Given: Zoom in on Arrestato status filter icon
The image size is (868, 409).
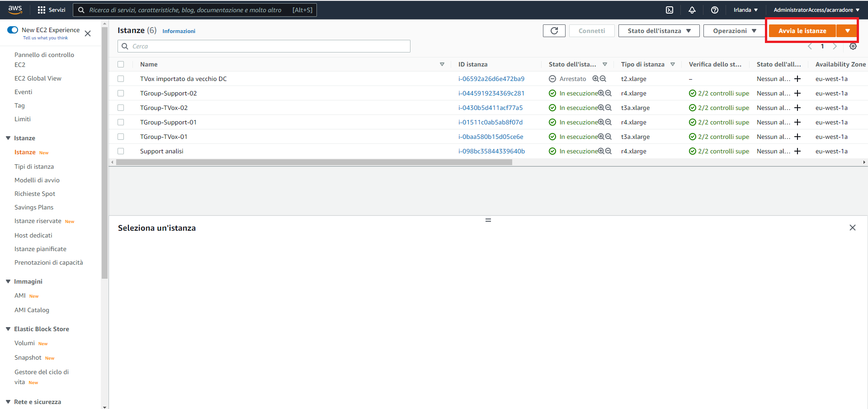Looking at the screenshot, I should pos(596,79).
